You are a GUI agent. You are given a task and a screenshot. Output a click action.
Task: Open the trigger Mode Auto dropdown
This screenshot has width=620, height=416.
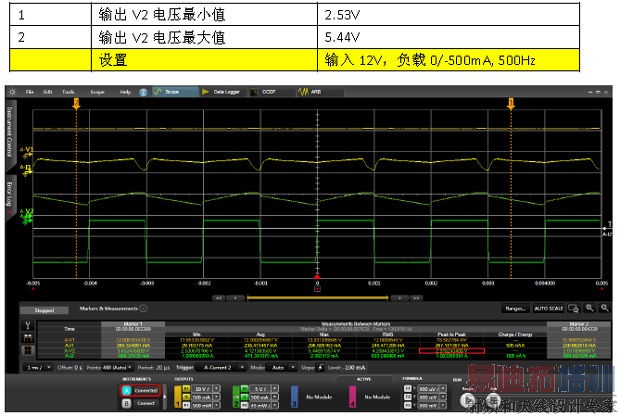282,368
